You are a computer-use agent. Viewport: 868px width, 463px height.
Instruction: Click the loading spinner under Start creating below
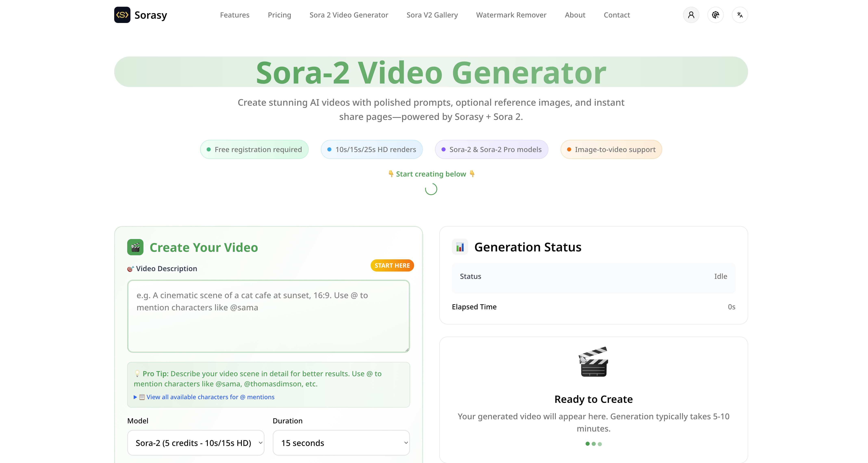pos(431,189)
